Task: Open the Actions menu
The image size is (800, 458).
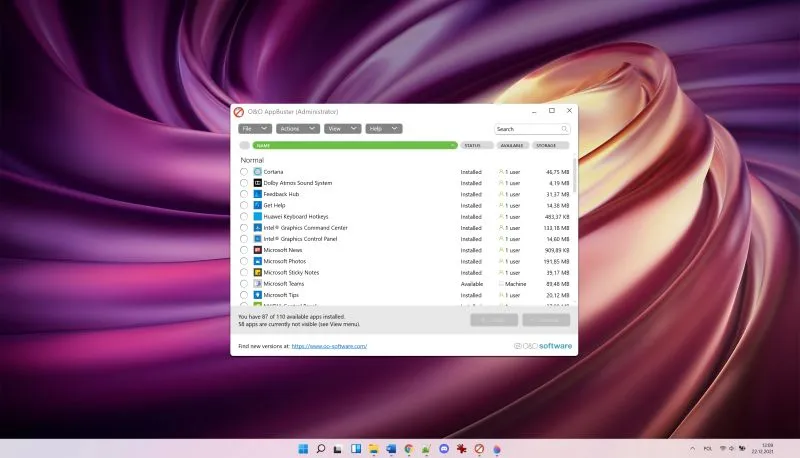Action: [x=298, y=129]
